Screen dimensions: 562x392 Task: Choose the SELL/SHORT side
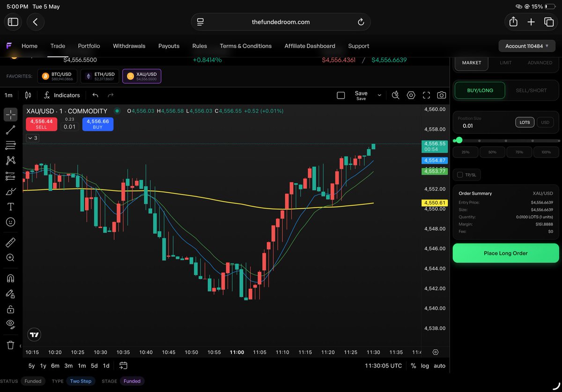532,90
